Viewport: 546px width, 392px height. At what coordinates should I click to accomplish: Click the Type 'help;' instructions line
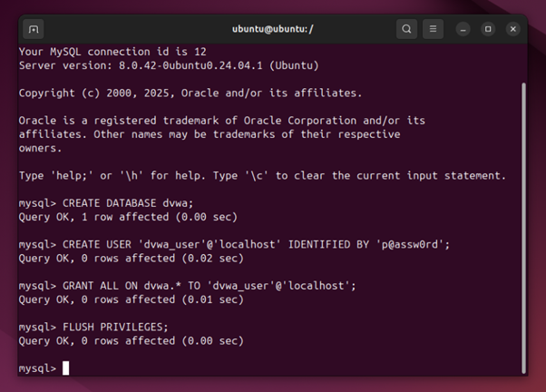click(x=262, y=176)
